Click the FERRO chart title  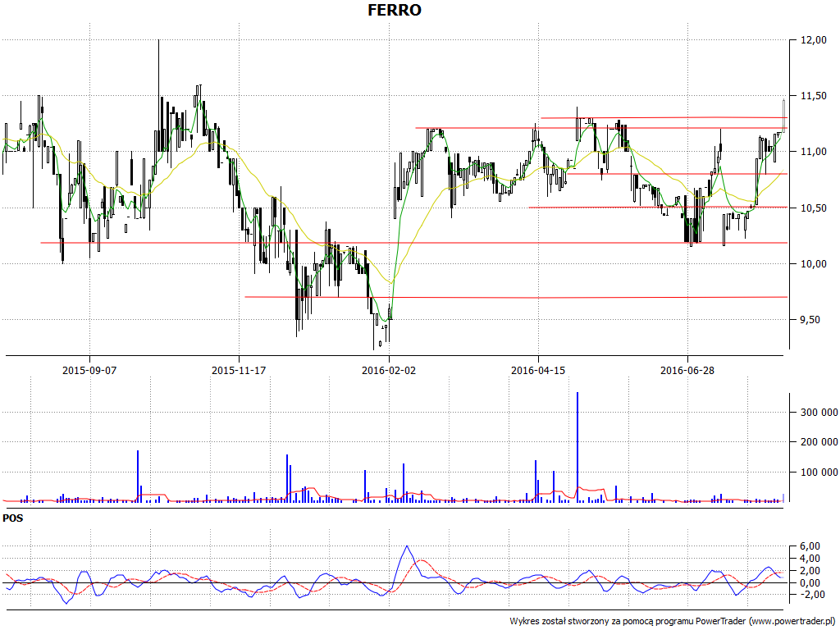point(395,10)
